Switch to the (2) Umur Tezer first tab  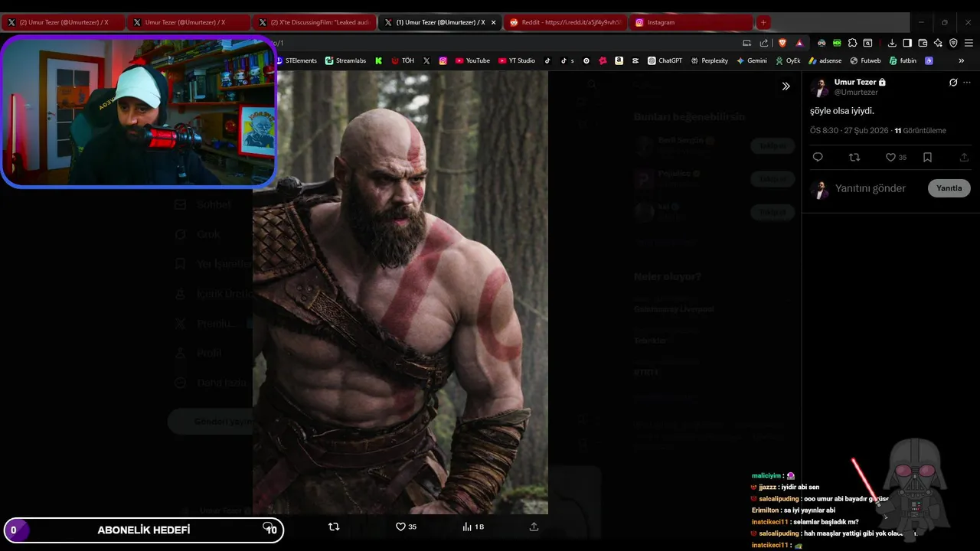click(x=63, y=23)
